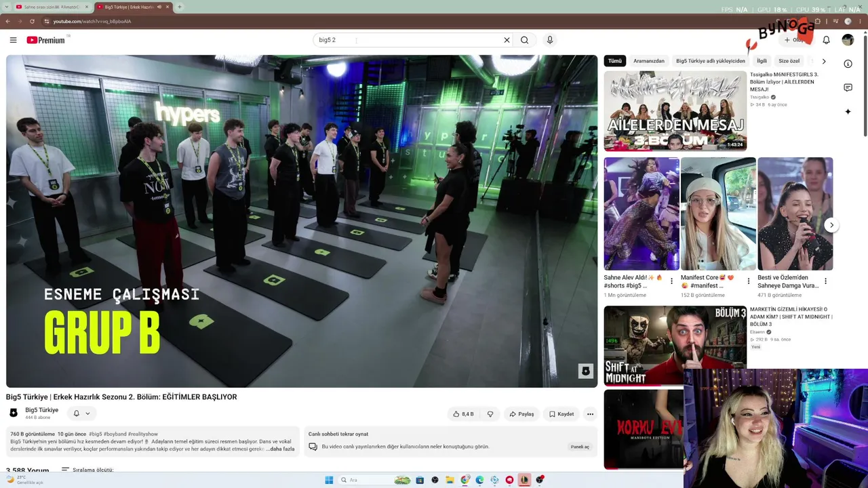Image resolution: width=868 pixels, height=488 pixels.
Task: Click the #big5 hashtag
Action: pyautogui.click(x=96, y=434)
